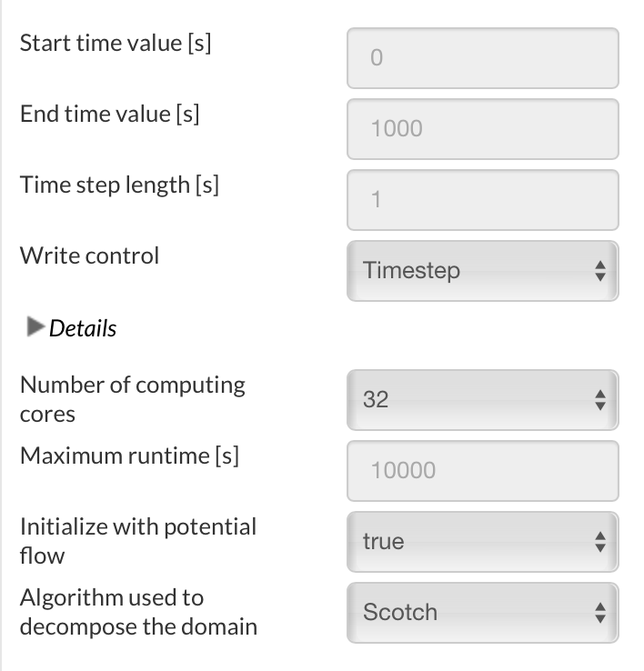
Task: Click the "Algorithm used to decompose the domain" label
Action: [138, 611]
